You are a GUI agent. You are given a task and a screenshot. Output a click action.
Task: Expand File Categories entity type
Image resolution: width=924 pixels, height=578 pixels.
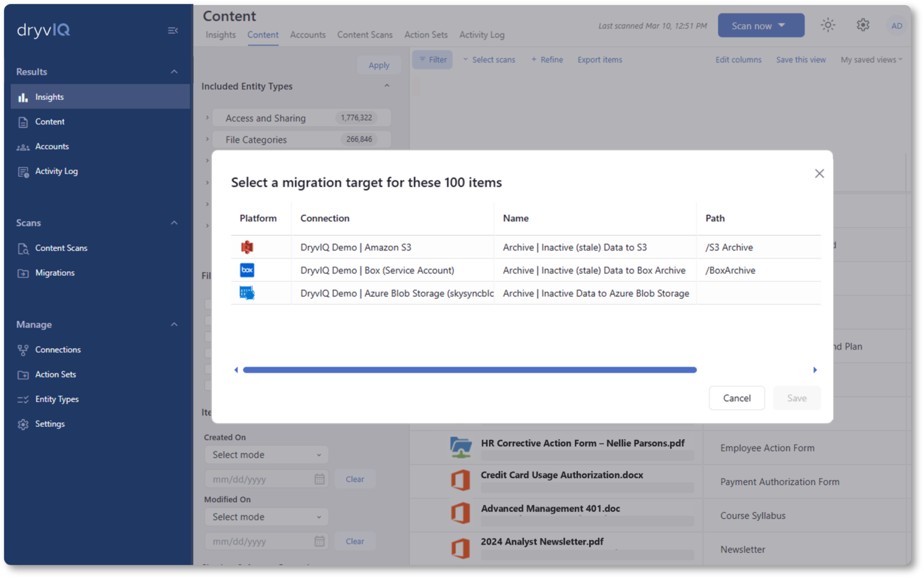click(x=207, y=139)
